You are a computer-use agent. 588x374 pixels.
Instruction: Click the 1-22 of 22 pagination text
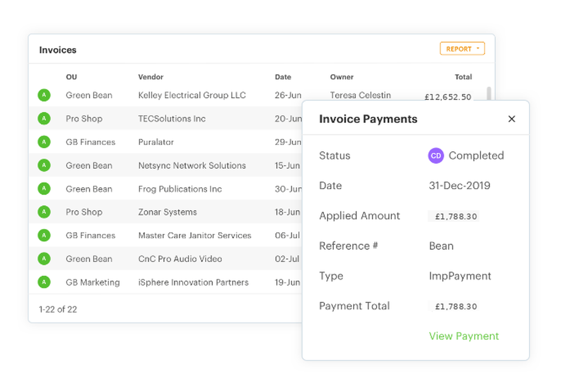point(58,309)
